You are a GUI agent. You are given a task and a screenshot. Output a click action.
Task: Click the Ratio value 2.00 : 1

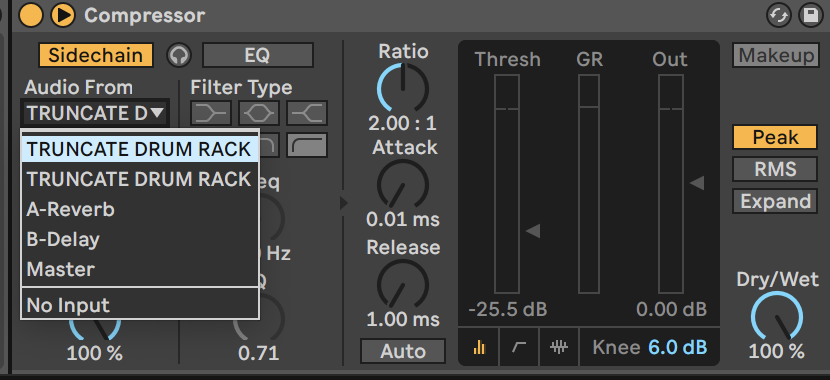pyautogui.click(x=403, y=123)
